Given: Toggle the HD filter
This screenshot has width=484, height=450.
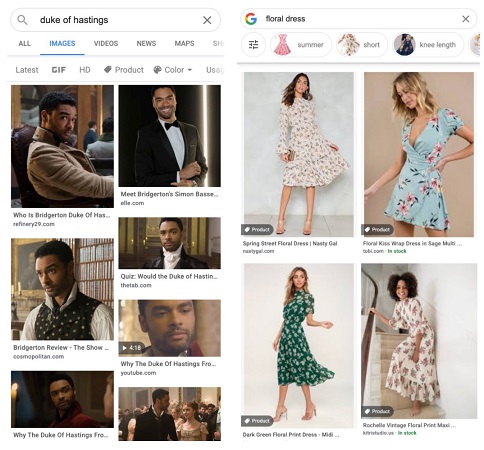Looking at the screenshot, I should click(85, 70).
